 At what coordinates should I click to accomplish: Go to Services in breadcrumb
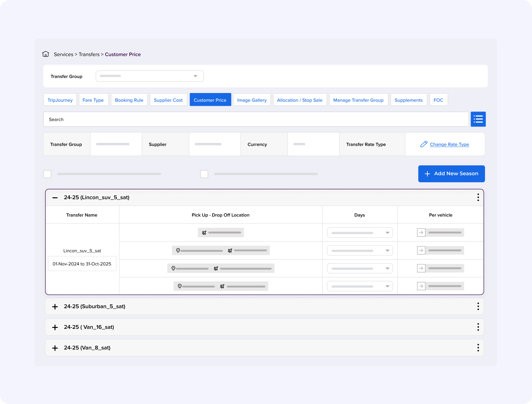(64, 54)
